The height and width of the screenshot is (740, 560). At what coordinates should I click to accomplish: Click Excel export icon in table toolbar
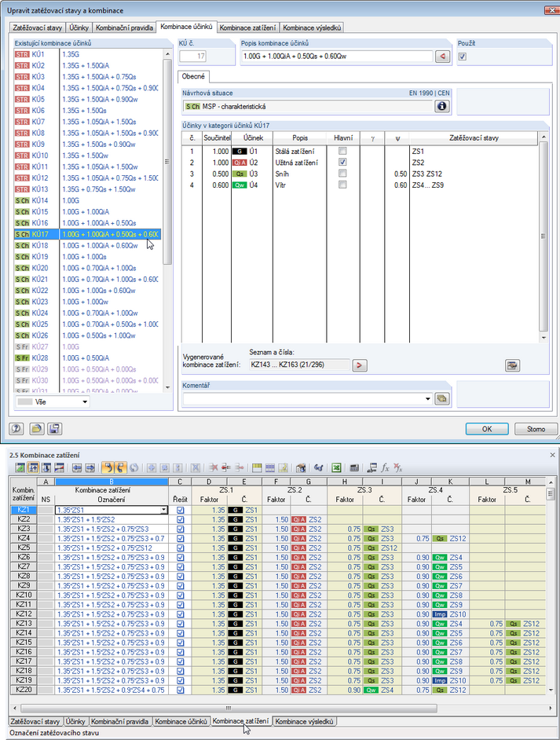[x=336, y=467]
